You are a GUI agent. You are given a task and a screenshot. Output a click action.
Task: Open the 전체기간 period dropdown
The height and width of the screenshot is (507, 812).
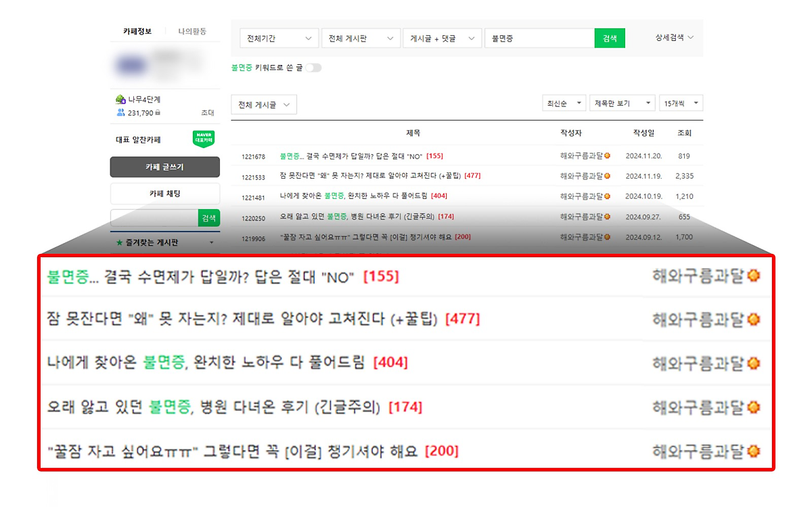click(279, 39)
